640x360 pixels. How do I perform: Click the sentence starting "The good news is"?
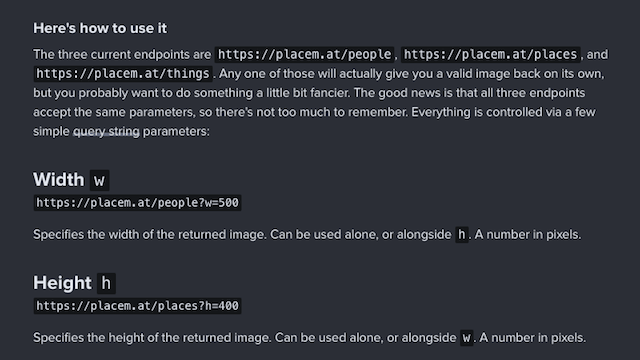(469, 93)
